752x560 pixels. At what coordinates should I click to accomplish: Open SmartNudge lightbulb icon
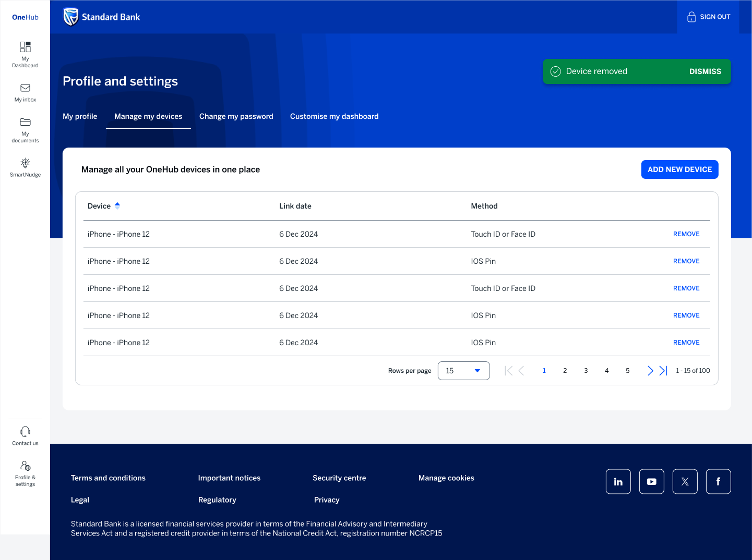pos(25,163)
